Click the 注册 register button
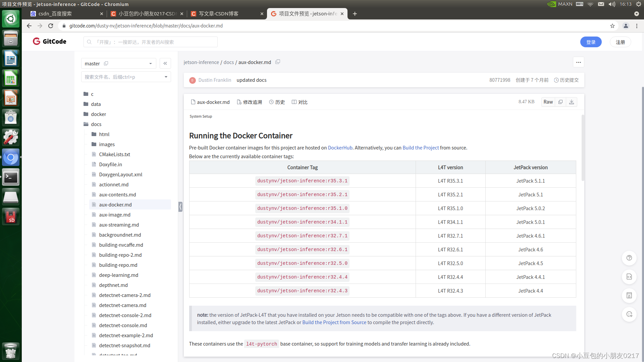 [620, 42]
